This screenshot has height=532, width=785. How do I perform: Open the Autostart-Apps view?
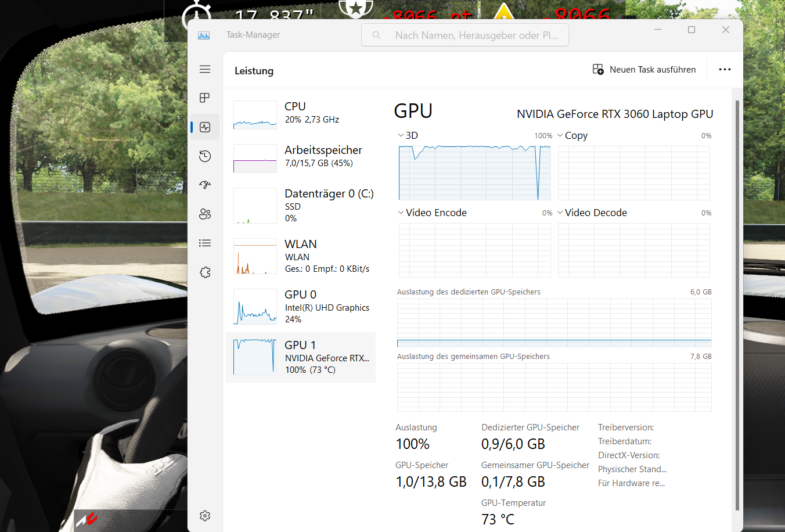pos(205,185)
